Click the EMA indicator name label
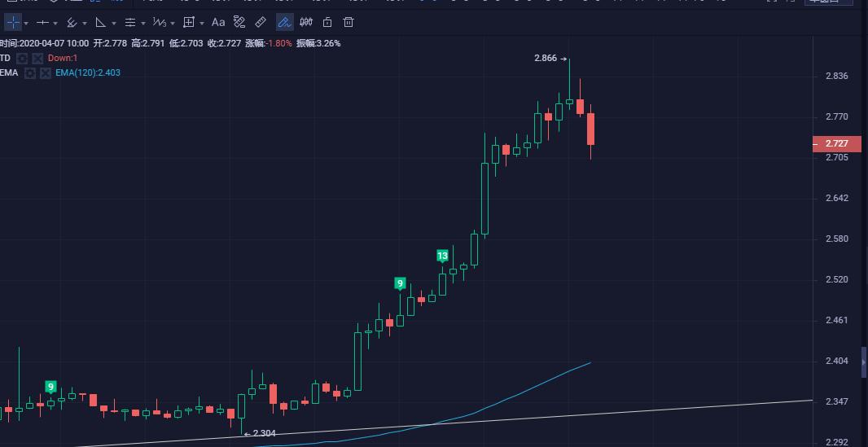The image size is (868, 447). pos(8,73)
